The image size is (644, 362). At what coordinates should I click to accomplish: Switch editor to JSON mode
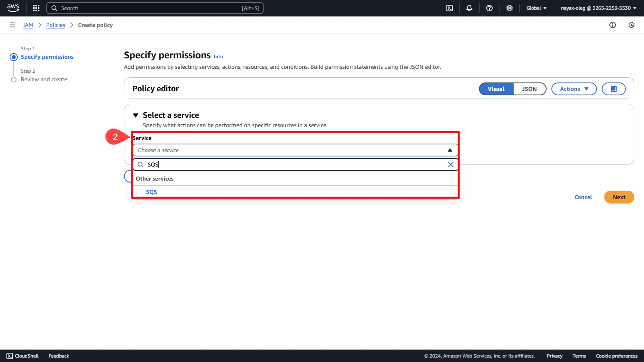tap(529, 89)
